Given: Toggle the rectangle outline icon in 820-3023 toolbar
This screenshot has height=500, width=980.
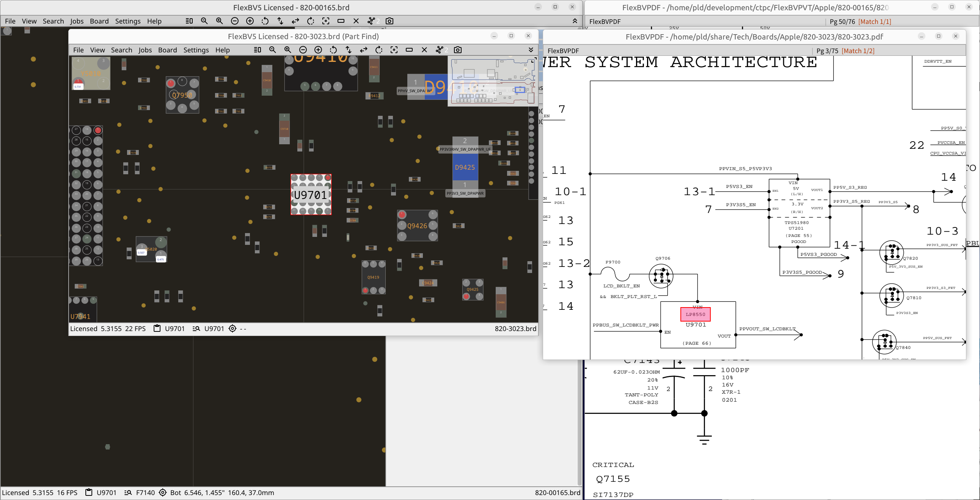Looking at the screenshot, I should point(409,50).
